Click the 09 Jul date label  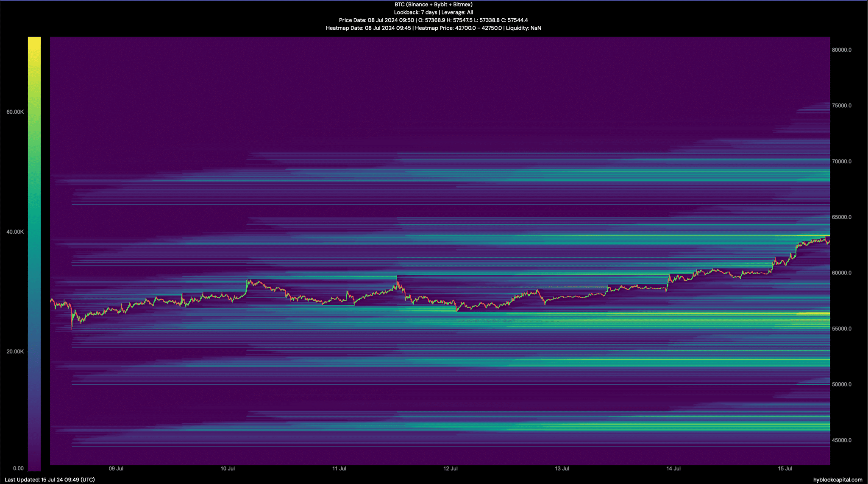[x=116, y=469]
